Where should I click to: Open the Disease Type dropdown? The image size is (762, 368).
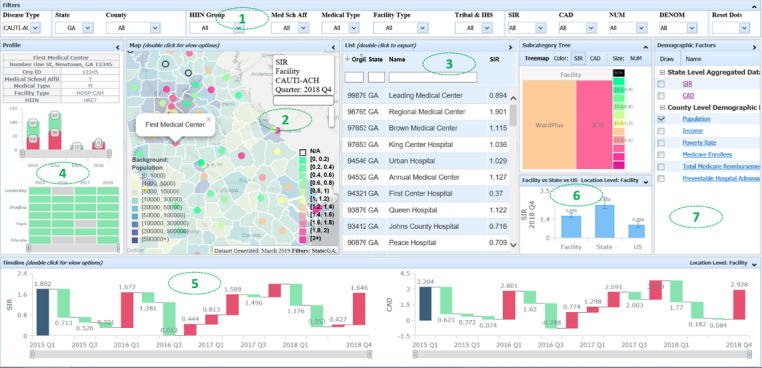pos(35,28)
